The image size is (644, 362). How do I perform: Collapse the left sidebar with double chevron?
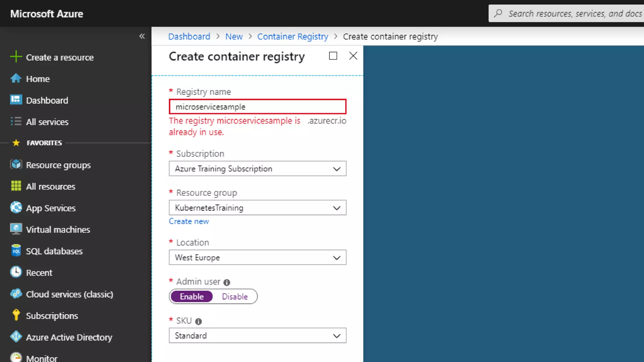pos(142,36)
